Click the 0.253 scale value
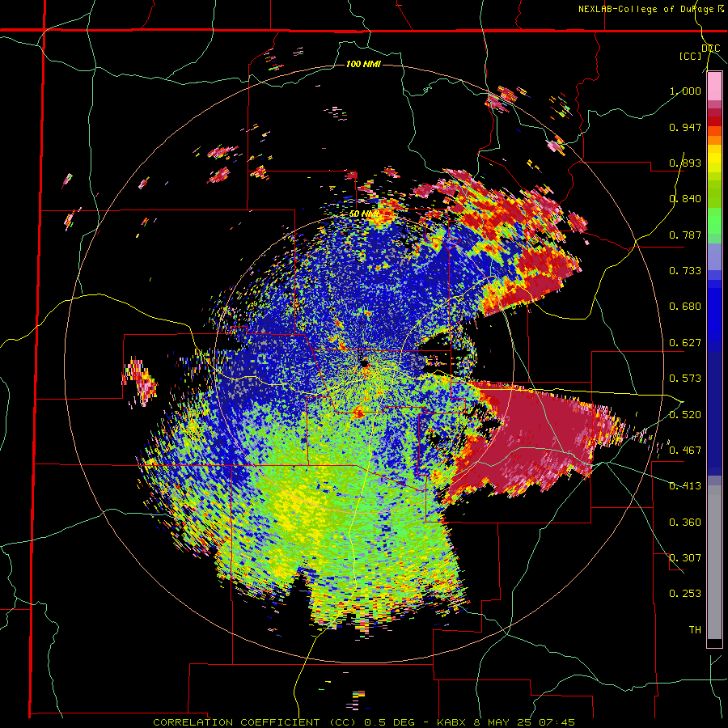Viewport: 728px width, 728px height. point(685,594)
